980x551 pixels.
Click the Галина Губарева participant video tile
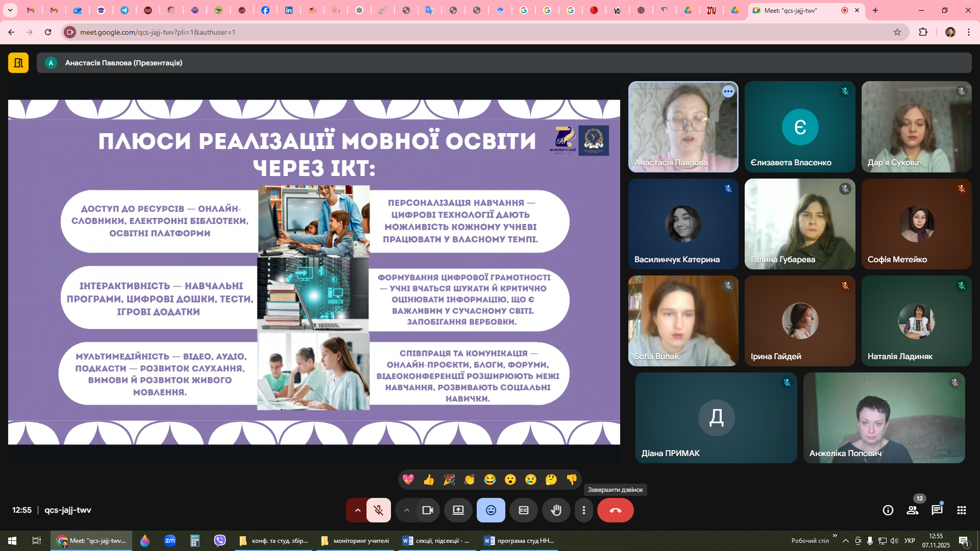point(799,223)
